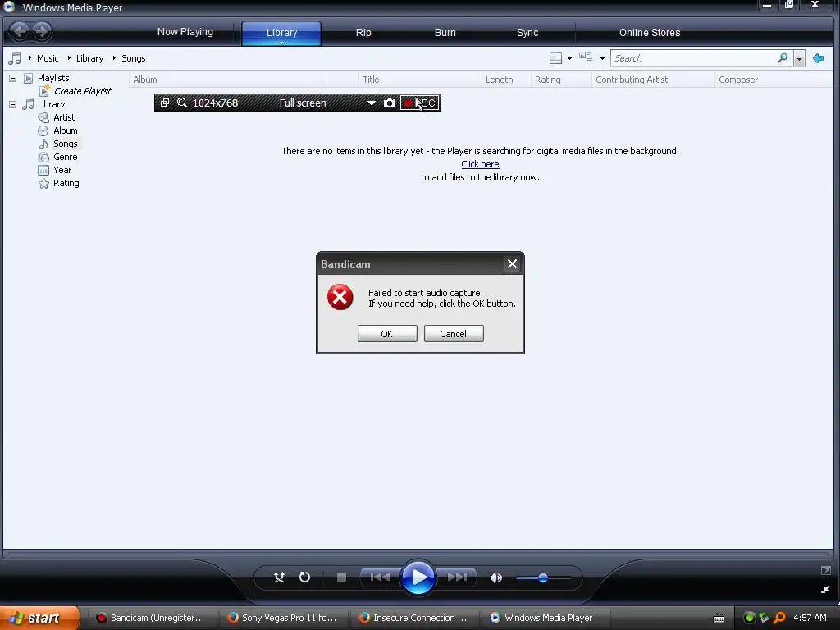Expand the Music breadcrumb arrow
The height and width of the screenshot is (630, 840).
coord(30,58)
